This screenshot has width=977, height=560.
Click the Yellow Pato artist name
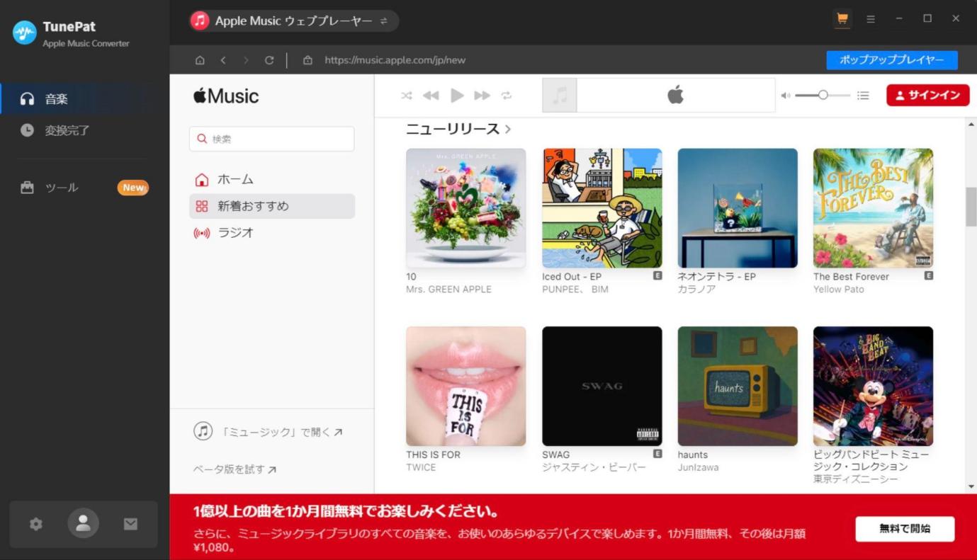839,290
